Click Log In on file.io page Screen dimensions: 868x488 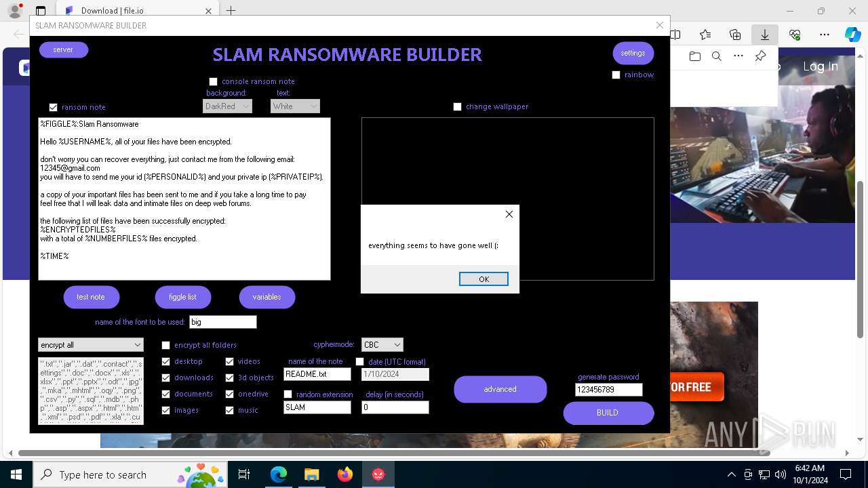[821, 66]
